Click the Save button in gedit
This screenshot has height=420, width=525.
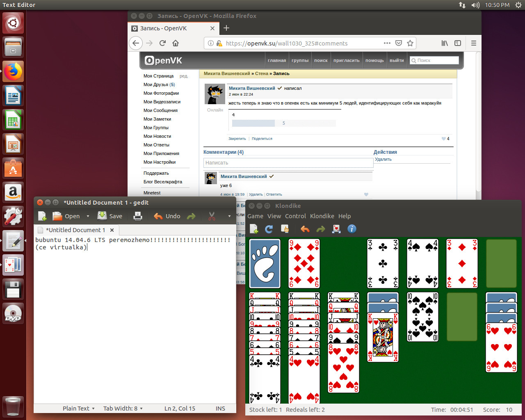[x=110, y=216]
